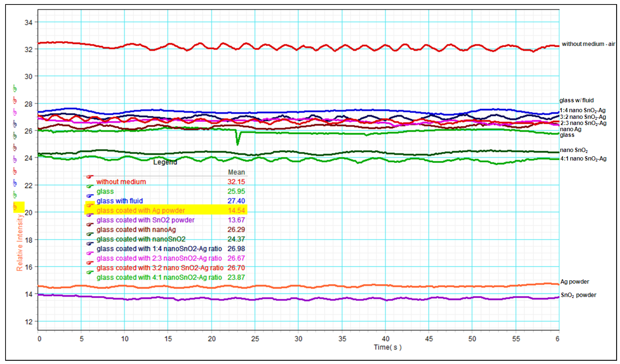Click the 'without medium - air' curve label

click(588, 44)
